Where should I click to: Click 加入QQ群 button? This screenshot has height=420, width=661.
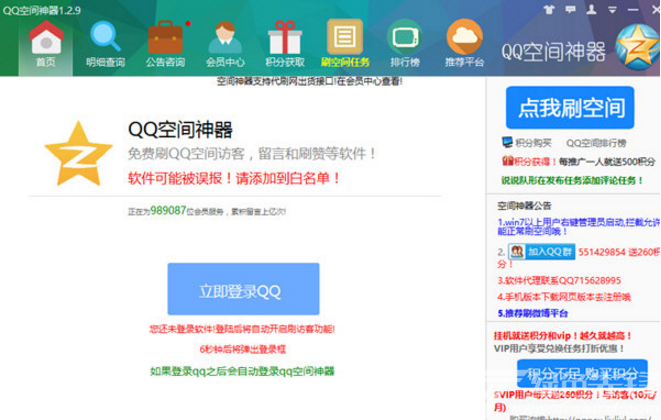pyautogui.click(x=542, y=252)
